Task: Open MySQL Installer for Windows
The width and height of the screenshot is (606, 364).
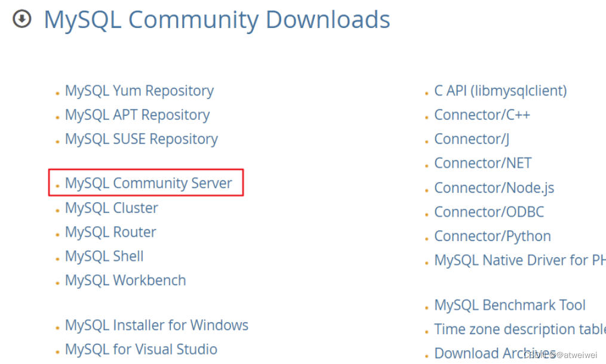Action: (x=156, y=325)
